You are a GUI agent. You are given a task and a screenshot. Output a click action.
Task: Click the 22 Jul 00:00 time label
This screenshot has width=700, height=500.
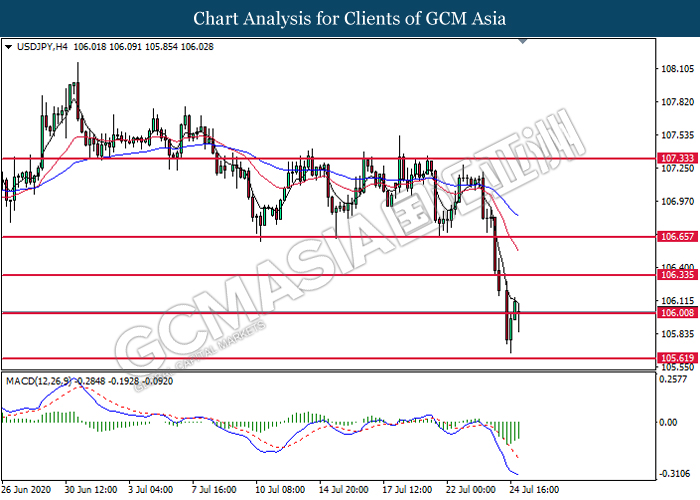coord(471,490)
